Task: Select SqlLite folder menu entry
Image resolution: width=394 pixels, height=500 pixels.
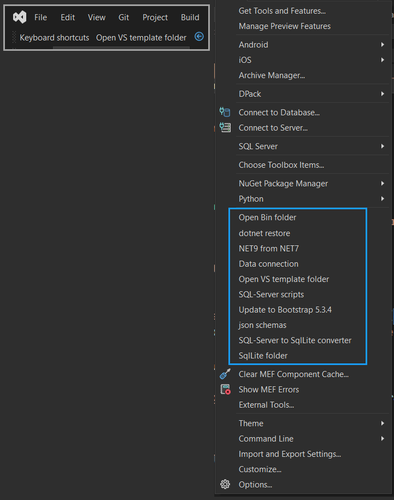Action: tap(263, 356)
